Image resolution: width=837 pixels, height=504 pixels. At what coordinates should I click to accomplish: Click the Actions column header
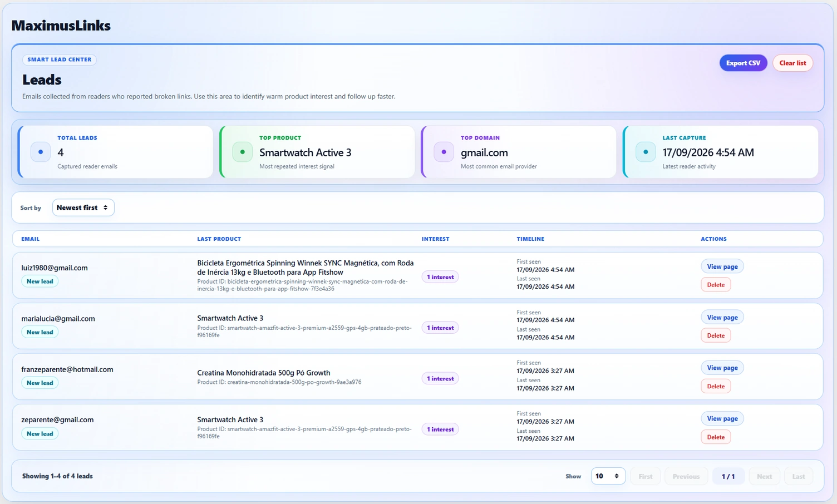pyautogui.click(x=713, y=239)
